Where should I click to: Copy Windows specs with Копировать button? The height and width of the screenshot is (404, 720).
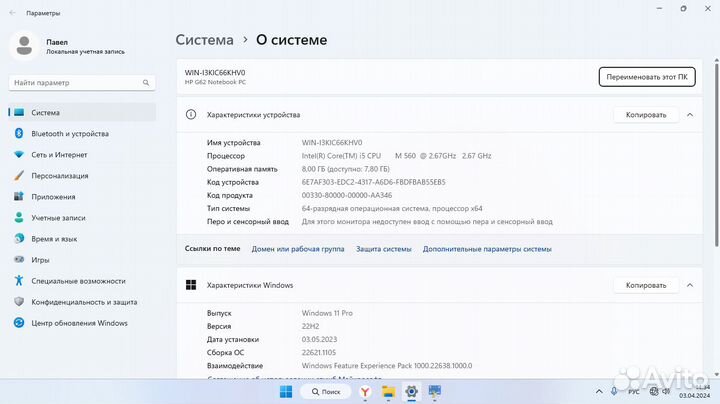pos(646,285)
